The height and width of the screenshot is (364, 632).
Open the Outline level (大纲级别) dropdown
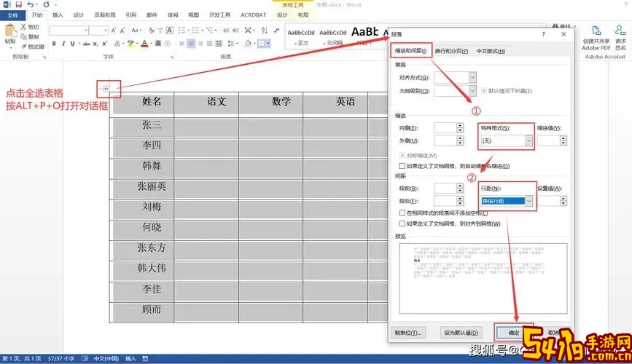tap(473, 91)
